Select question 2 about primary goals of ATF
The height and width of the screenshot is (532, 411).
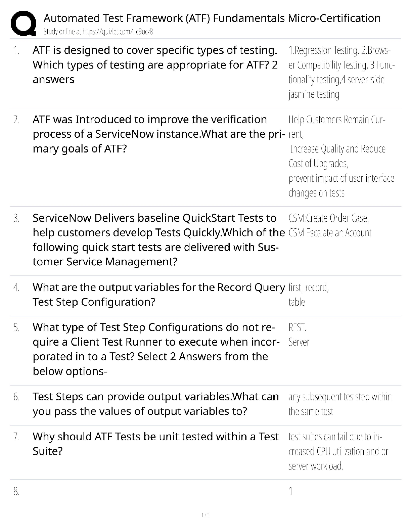click(158, 134)
